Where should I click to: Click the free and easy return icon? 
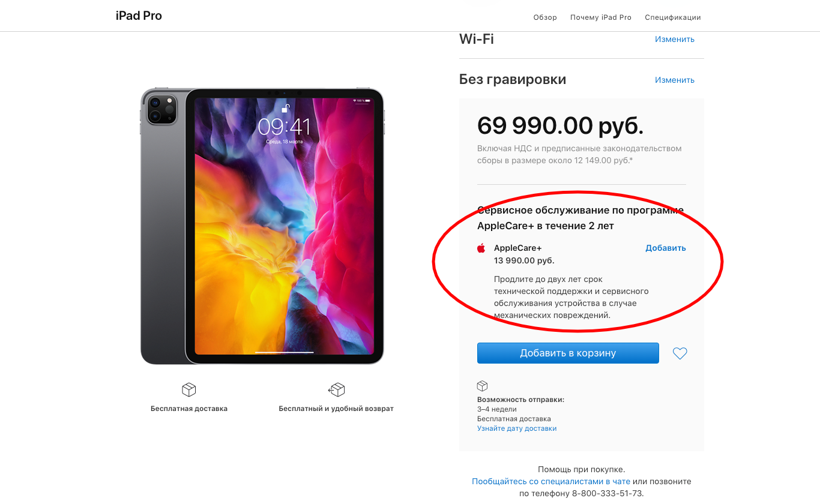(x=336, y=390)
